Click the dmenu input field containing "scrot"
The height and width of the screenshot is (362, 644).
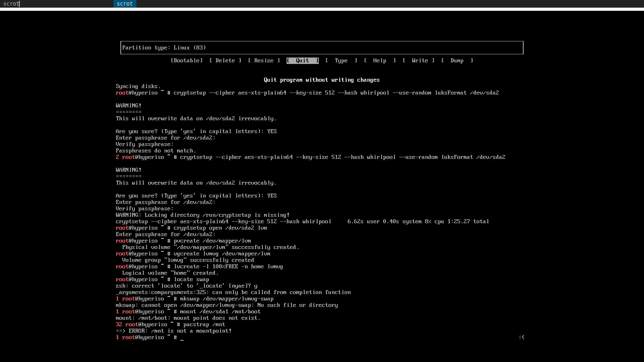pyautogui.click(x=56, y=4)
